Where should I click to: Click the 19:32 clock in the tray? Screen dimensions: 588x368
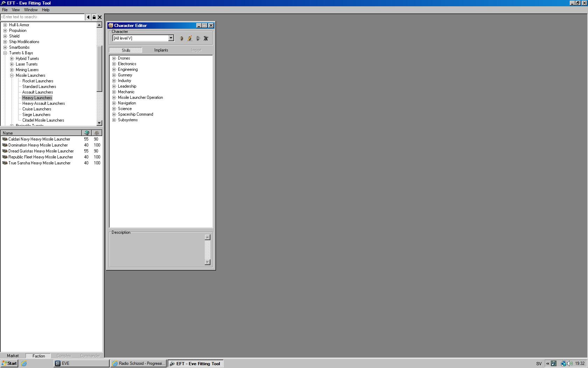point(580,363)
